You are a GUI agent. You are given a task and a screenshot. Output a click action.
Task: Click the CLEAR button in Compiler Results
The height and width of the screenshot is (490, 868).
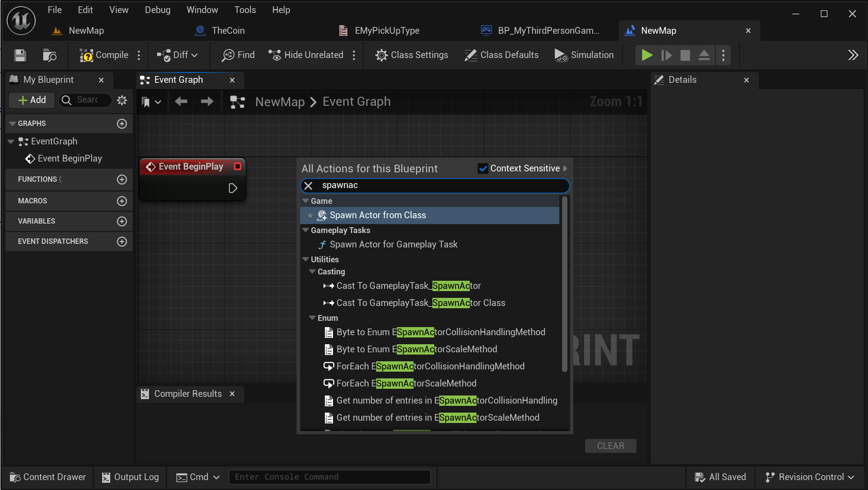click(x=611, y=446)
